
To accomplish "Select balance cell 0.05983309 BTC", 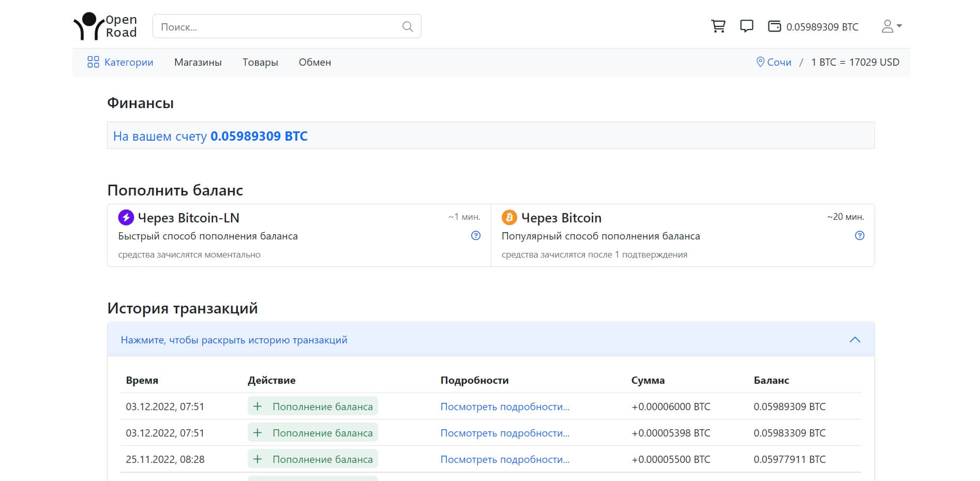I will (x=790, y=433).
